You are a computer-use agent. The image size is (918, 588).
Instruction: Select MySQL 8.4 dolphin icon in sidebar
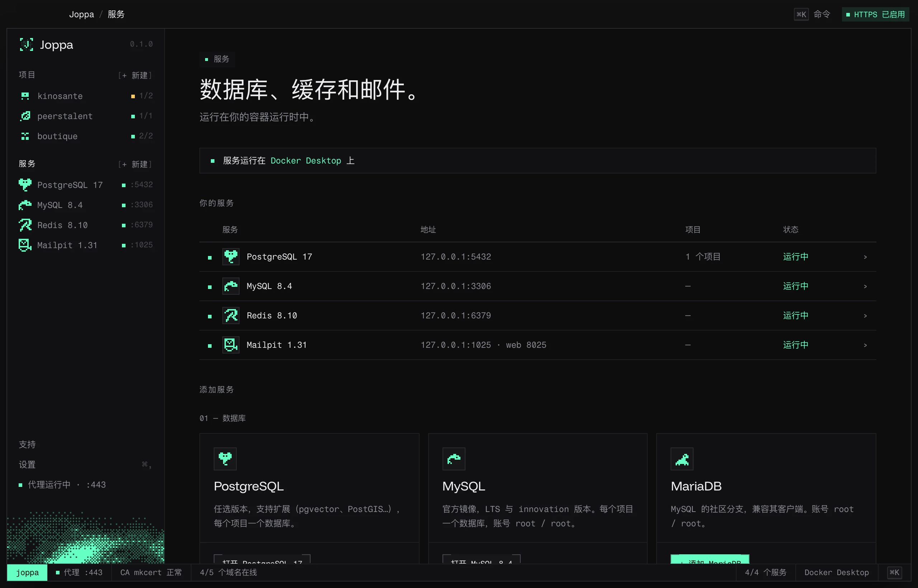coord(25,205)
